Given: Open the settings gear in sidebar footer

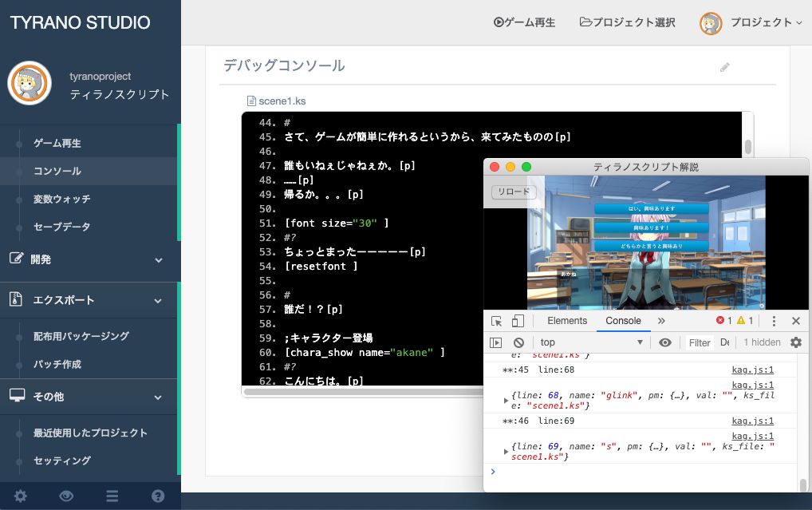Looking at the screenshot, I should point(20,496).
